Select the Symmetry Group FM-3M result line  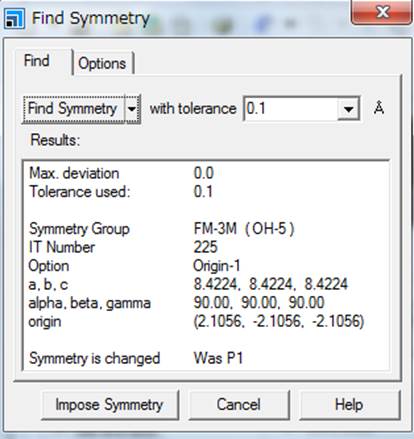coord(162,229)
